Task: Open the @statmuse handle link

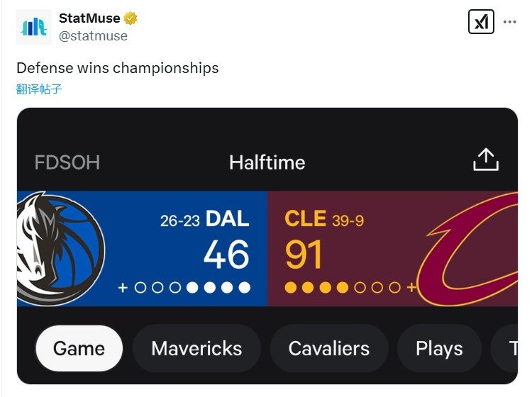Action: point(93,35)
